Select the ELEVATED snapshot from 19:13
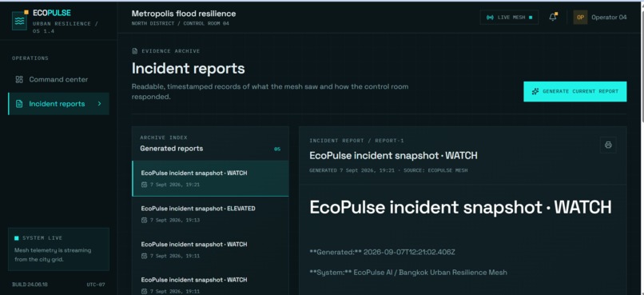Screen dimensions: 644x295 (210, 214)
